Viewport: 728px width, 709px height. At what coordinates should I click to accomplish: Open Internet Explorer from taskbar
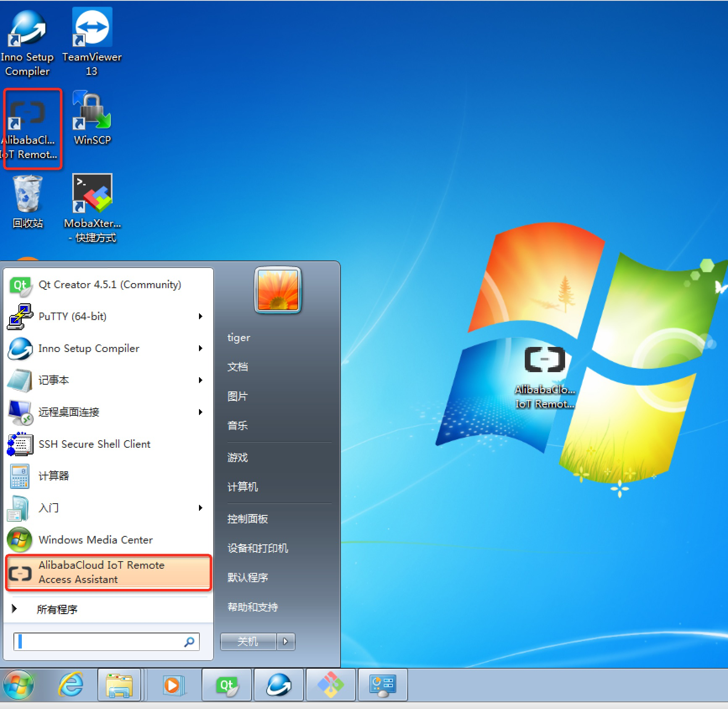point(71,685)
